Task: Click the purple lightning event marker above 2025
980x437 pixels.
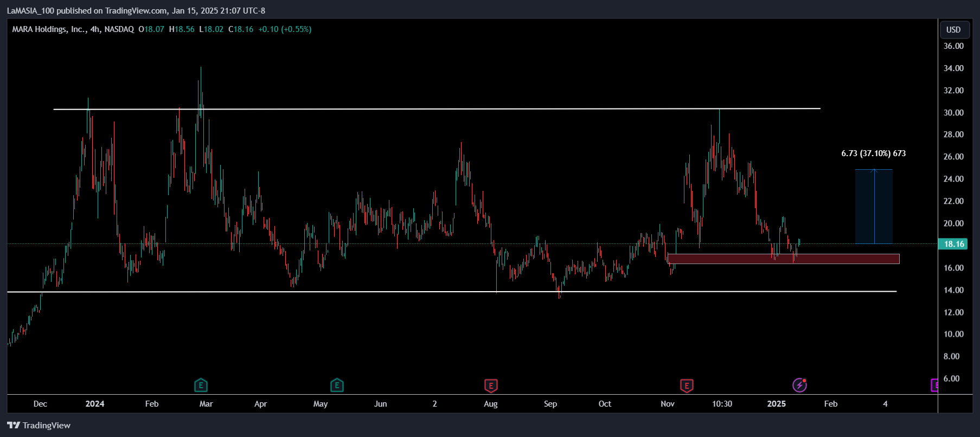Action: click(799, 385)
